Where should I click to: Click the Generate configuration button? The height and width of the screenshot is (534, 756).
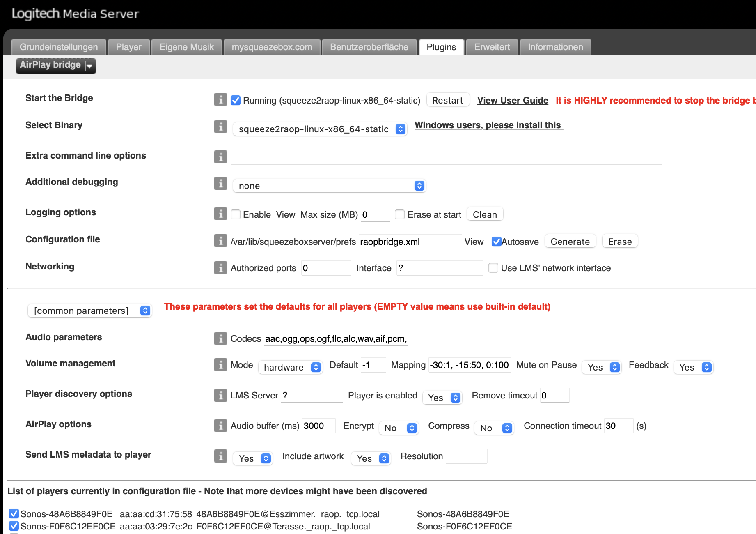tap(570, 242)
